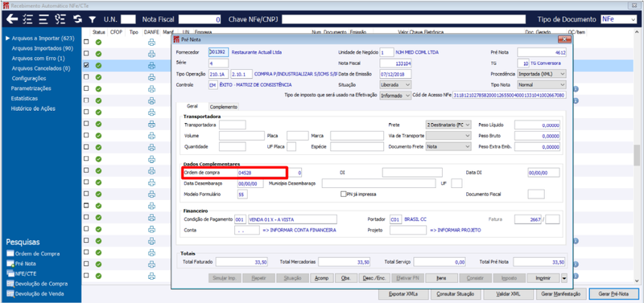Open Arquivos com Erro (1) in sidebar
Image resolution: width=644 pixels, height=303 pixels.
38,58
